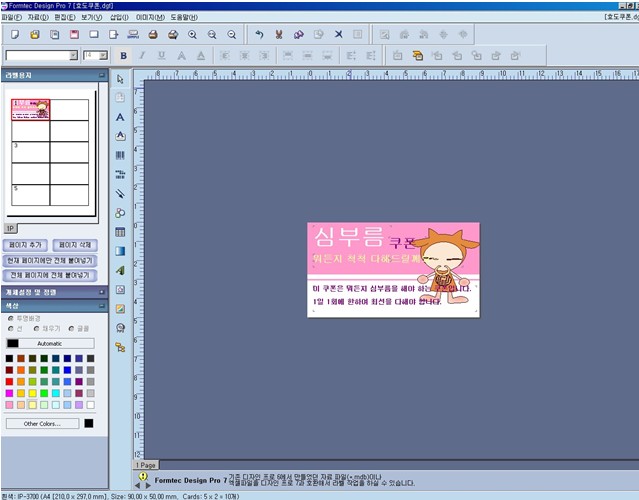Pick the magenta color swatch

click(9, 393)
